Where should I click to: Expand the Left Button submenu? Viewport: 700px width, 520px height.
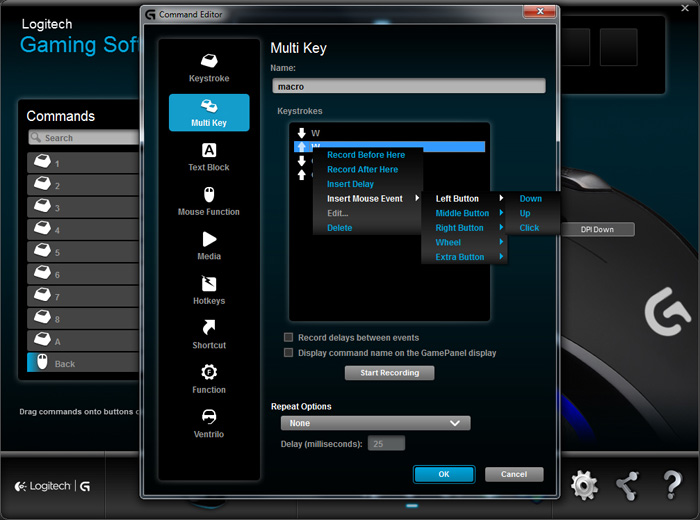[x=464, y=199]
